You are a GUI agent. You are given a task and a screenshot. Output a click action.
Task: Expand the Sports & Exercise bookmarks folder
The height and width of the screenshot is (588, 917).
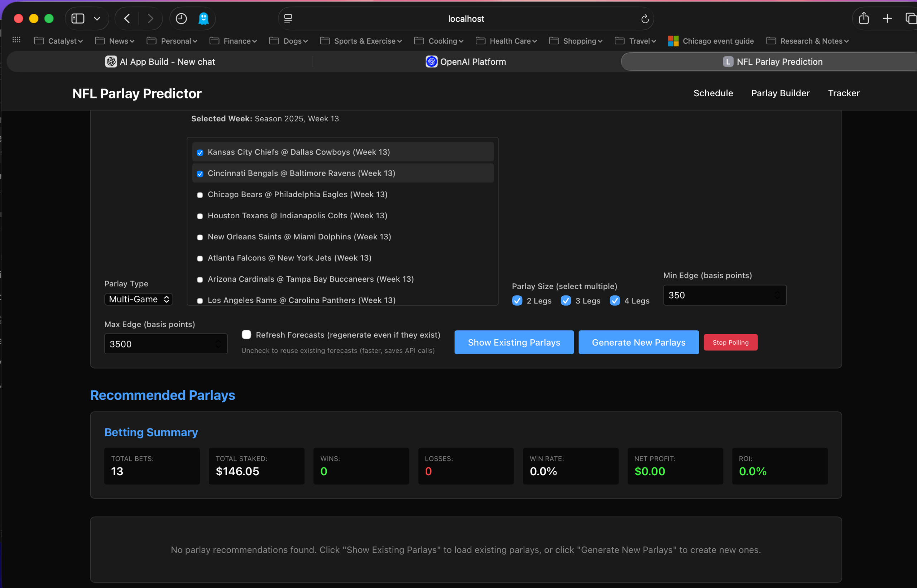tap(361, 41)
